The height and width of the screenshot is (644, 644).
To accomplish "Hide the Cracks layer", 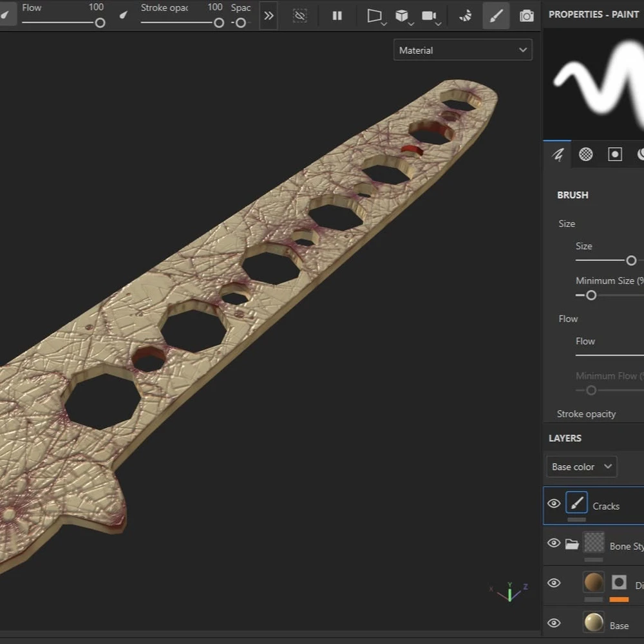I will tap(554, 504).
